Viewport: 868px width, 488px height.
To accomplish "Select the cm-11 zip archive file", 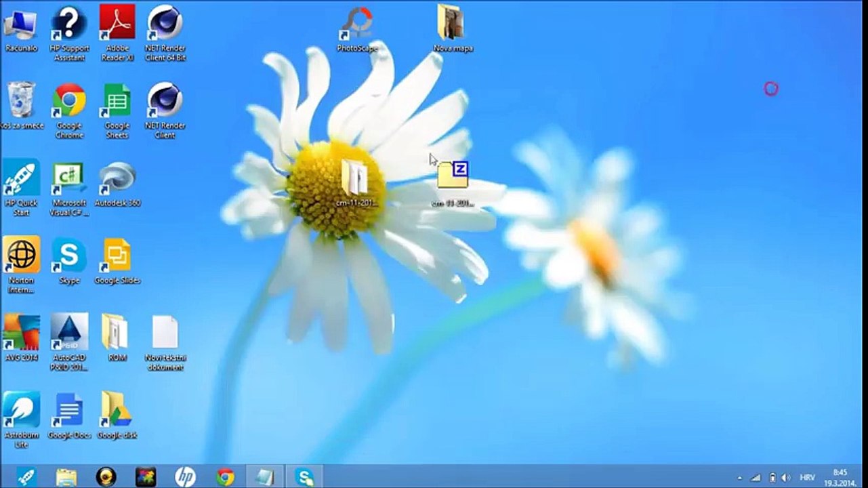I will pyautogui.click(x=453, y=184).
